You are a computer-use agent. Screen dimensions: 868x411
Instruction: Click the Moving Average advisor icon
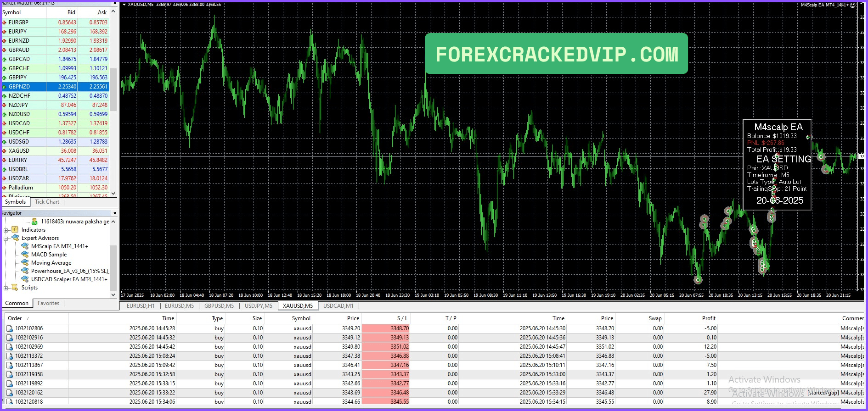click(25, 263)
